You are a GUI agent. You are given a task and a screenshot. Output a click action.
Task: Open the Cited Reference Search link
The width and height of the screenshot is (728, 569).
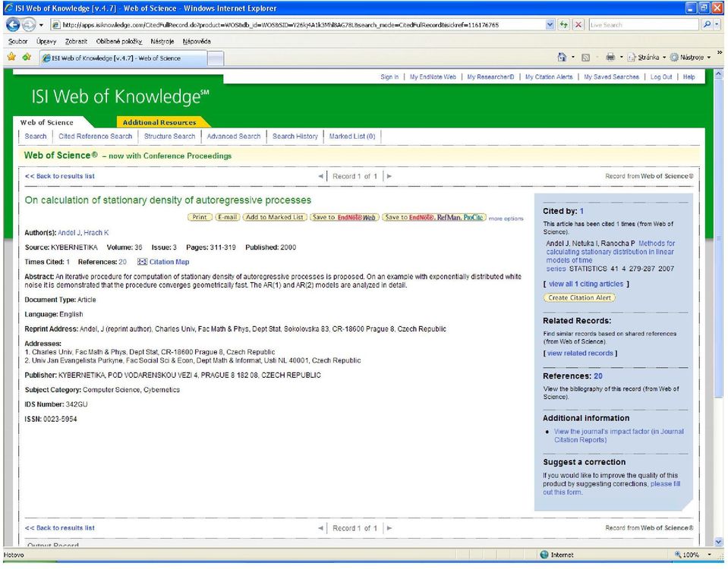[x=95, y=137]
